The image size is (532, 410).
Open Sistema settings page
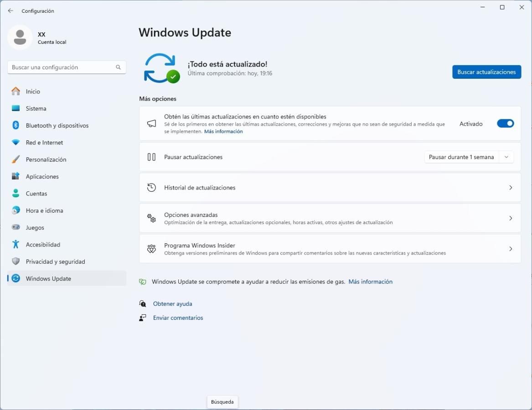67,108
